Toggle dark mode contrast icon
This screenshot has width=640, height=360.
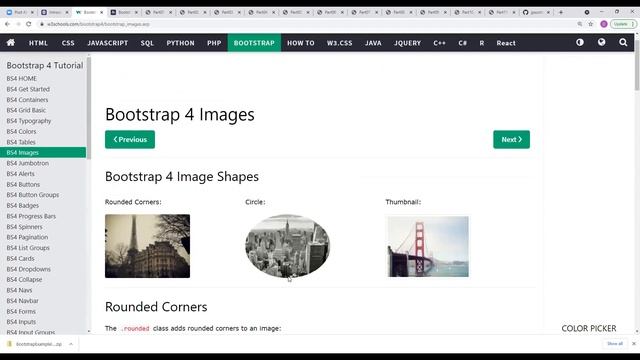pyautogui.click(x=580, y=42)
